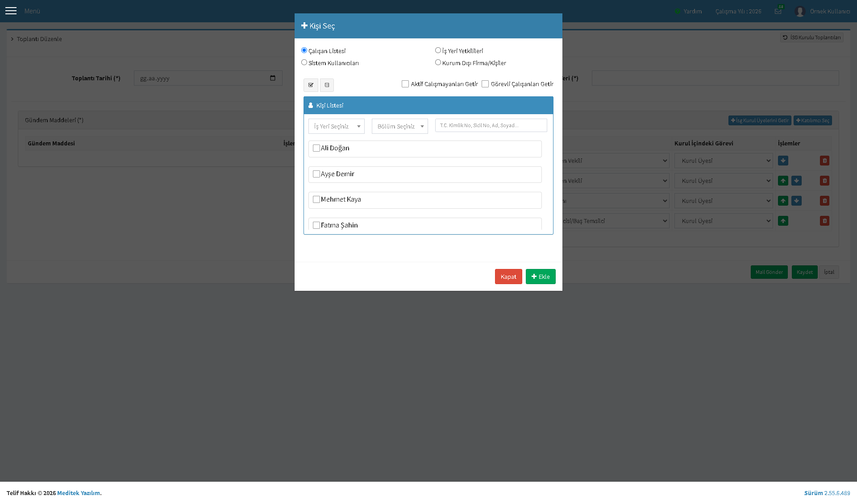Delete the Baş Temsilci row
This screenshot has width=857, height=504.
coord(824,221)
